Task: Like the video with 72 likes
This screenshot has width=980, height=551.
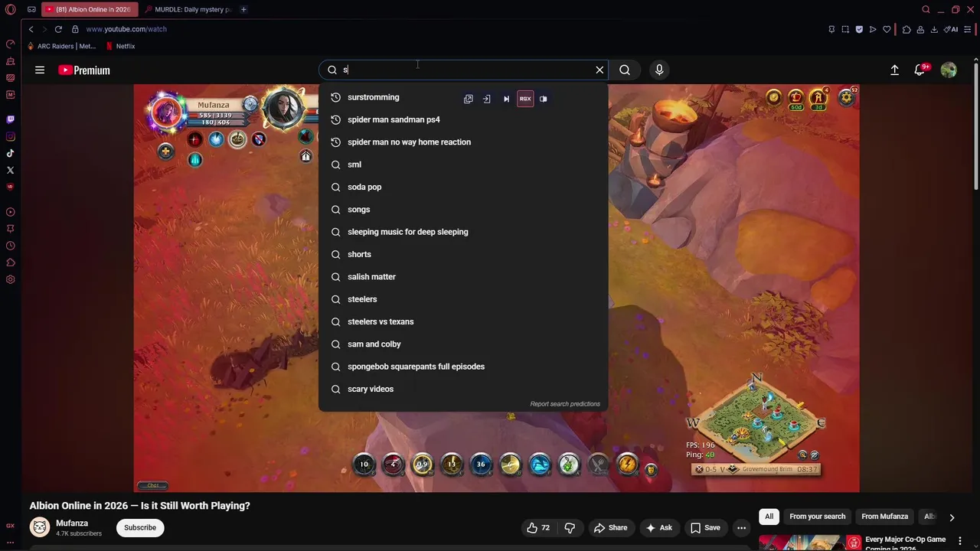Action: 538,527
